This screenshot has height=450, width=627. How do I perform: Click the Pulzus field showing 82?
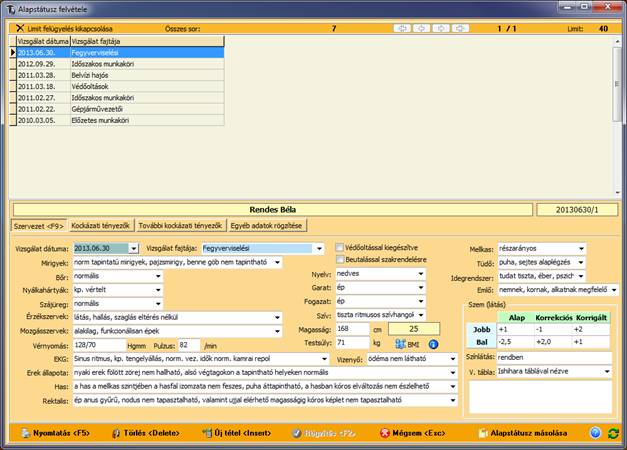point(189,345)
